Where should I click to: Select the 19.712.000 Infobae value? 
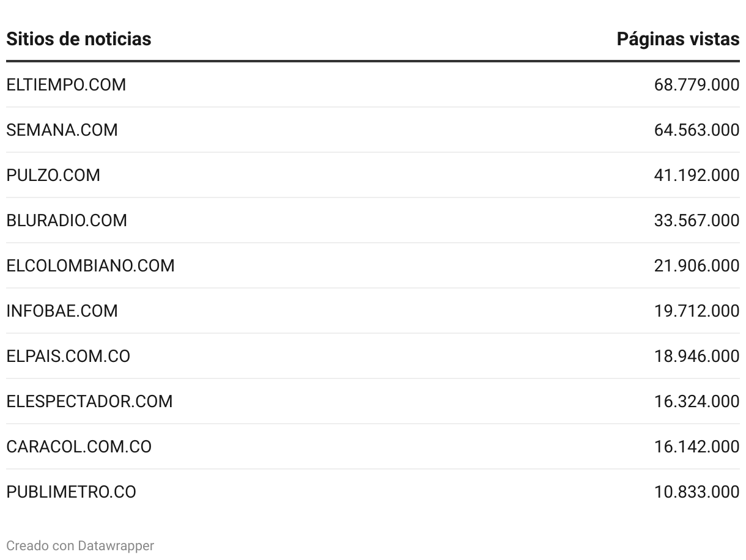[696, 311]
